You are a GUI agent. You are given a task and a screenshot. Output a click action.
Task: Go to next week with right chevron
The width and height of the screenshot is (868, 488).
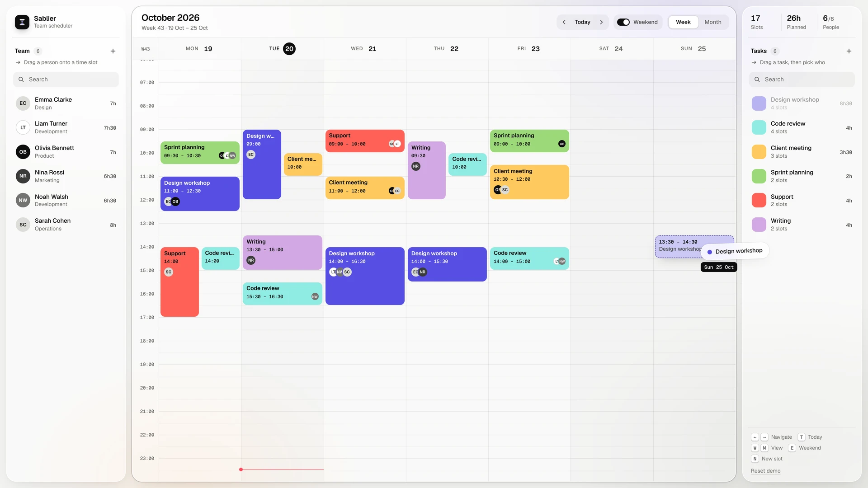[601, 22]
